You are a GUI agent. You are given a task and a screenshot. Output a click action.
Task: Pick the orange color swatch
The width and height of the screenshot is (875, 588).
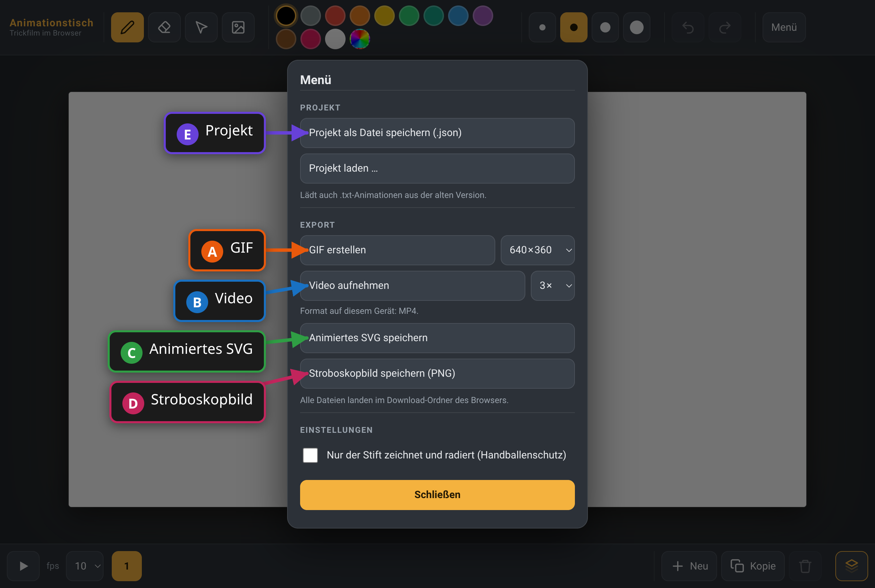[360, 16]
